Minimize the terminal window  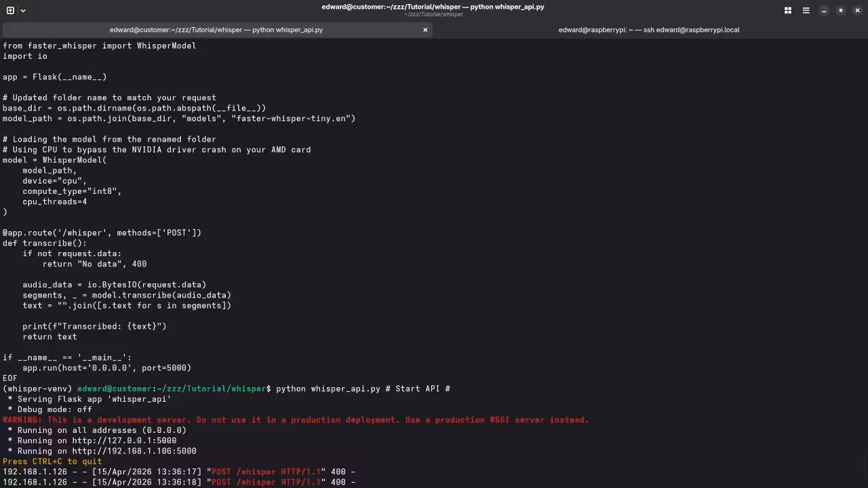(x=824, y=10)
